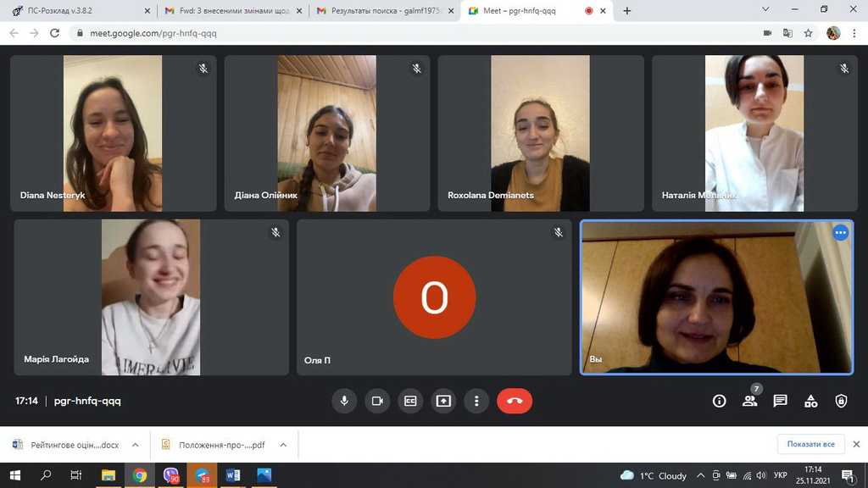Click the present screen button

point(443,401)
